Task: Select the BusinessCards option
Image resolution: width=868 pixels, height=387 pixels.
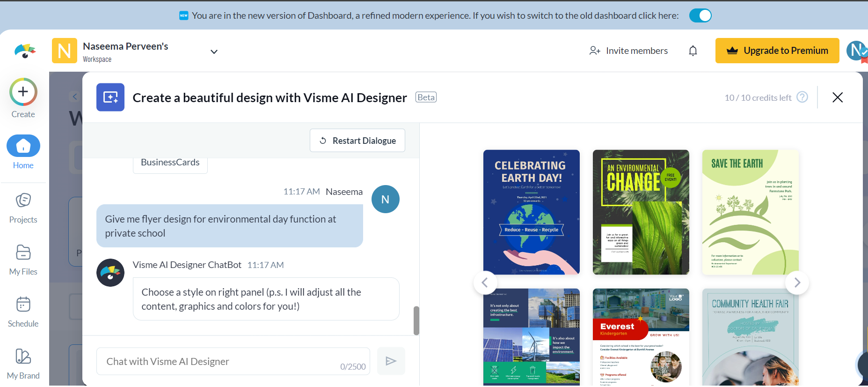Action: [x=170, y=163]
